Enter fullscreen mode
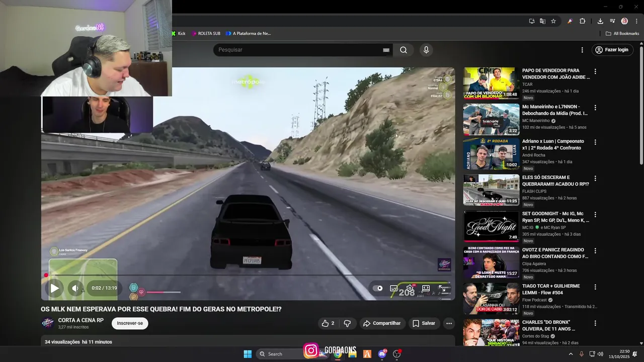 (442, 288)
